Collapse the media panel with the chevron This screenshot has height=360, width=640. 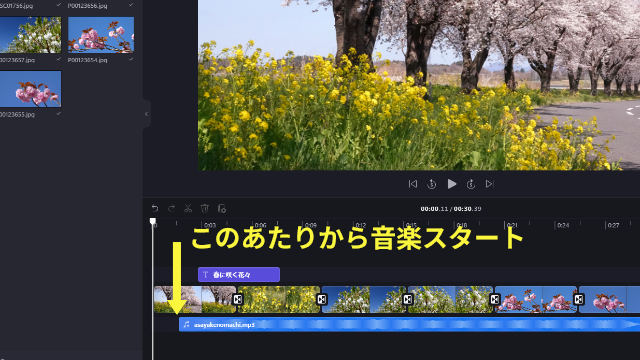[146, 114]
